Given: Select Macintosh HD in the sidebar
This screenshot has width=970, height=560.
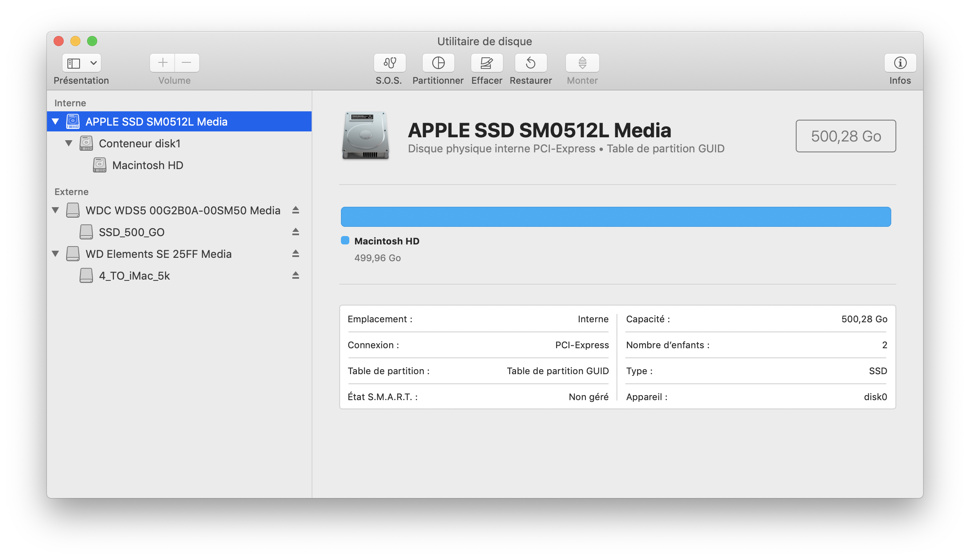Looking at the screenshot, I should [x=147, y=165].
